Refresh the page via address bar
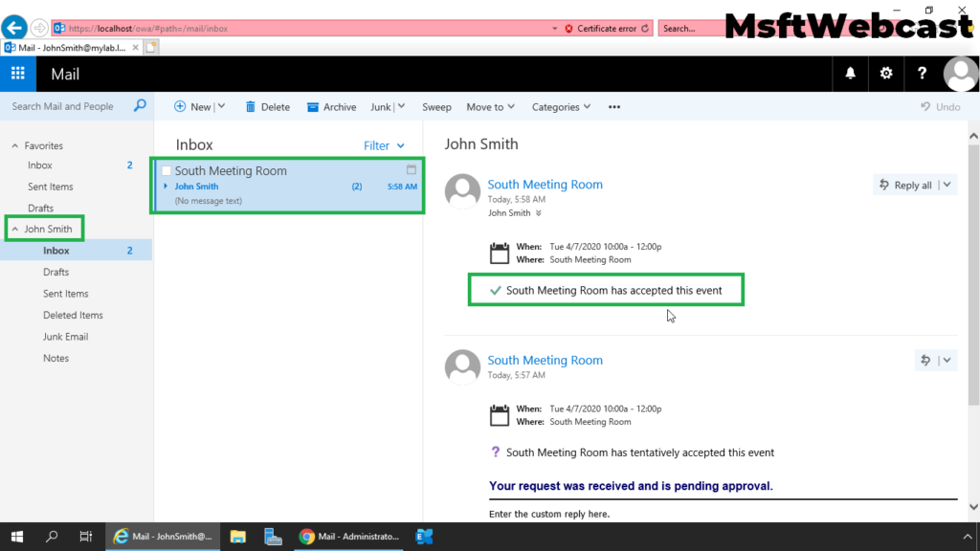The image size is (980, 551). click(x=645, y=28)
